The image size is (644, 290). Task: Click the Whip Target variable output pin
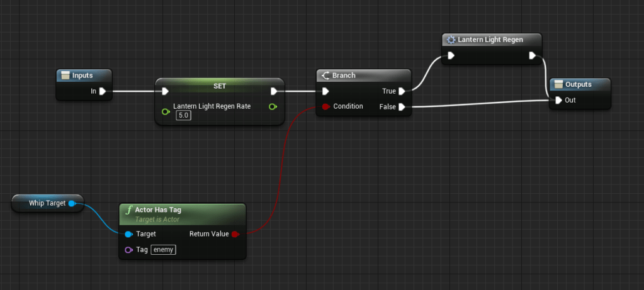72,203
